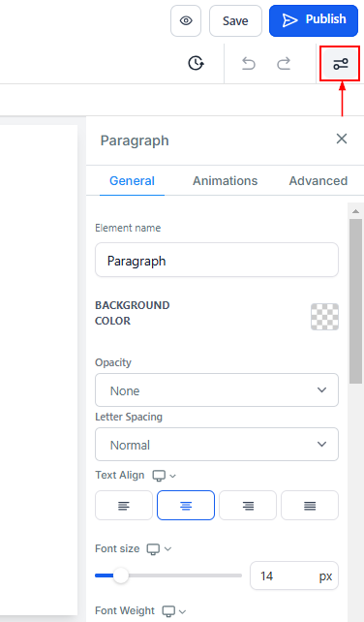Viewport: 364px width, 622px height.
Task: Open Font size device selector icon
Action: 159,549
